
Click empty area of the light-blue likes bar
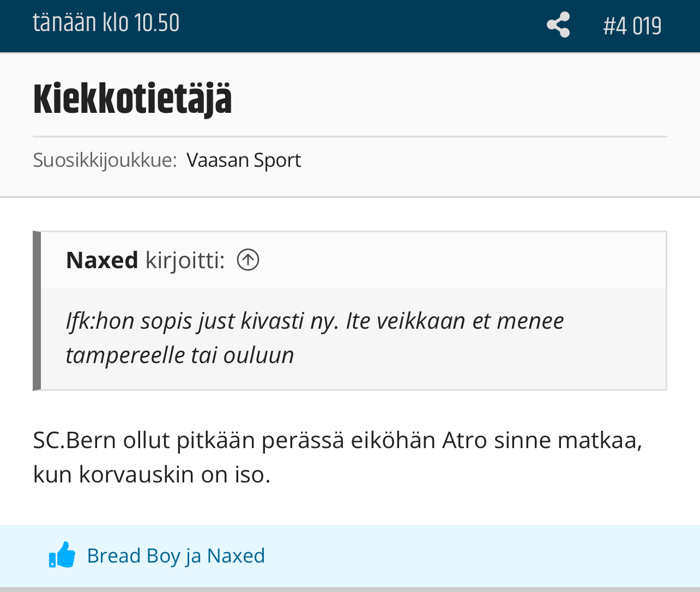click(480, 556)
